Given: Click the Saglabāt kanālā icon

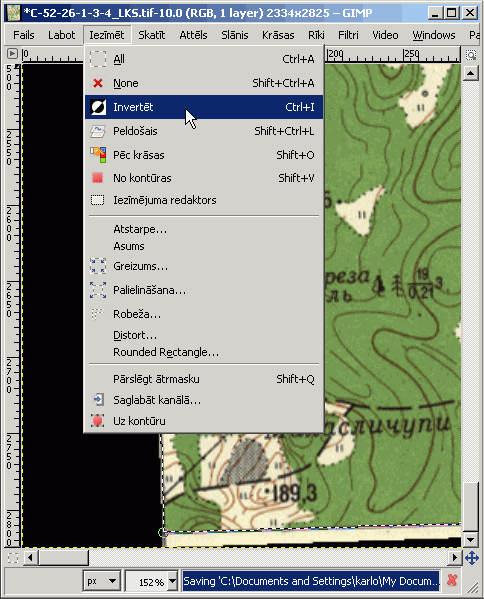Looking at the screenshot, I should tap(98, 400).
